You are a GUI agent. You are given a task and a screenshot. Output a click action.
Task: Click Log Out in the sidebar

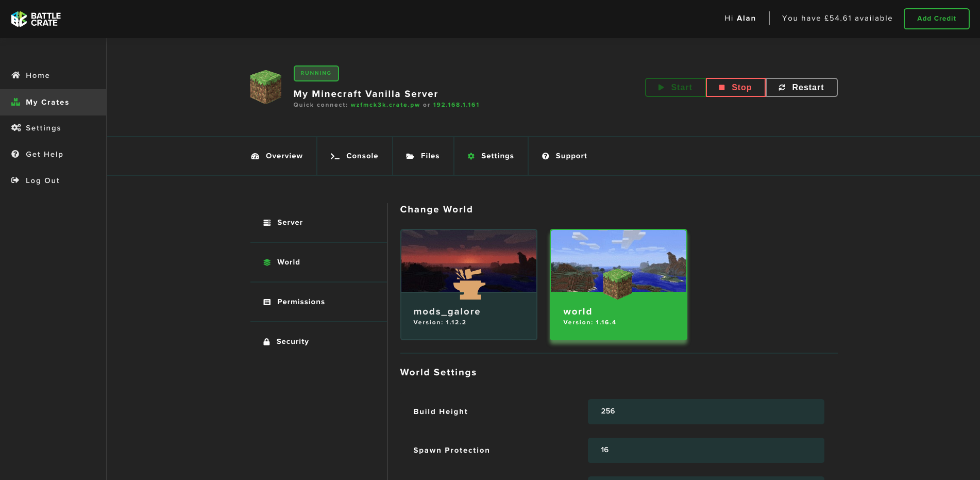coord(53,180)
